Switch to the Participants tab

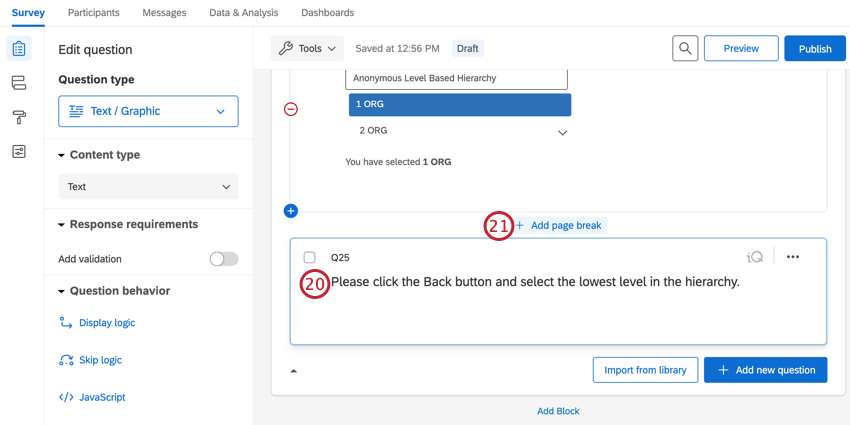93,13
